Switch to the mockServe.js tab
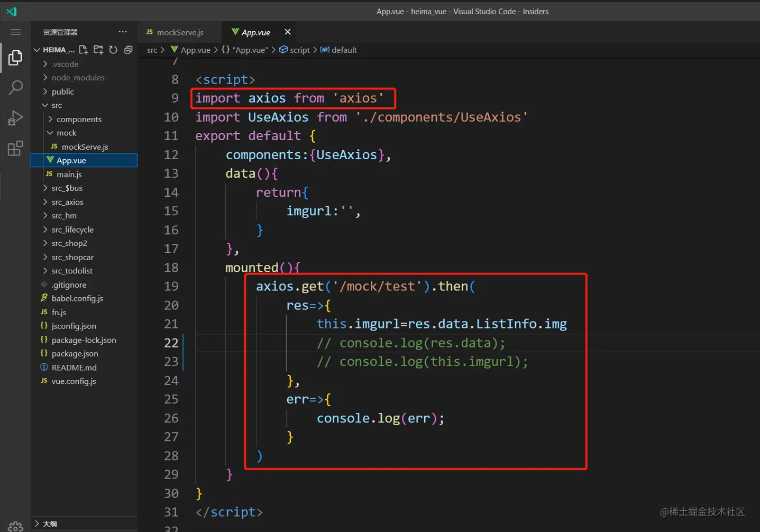760x532 pixels. coord(180,32)
